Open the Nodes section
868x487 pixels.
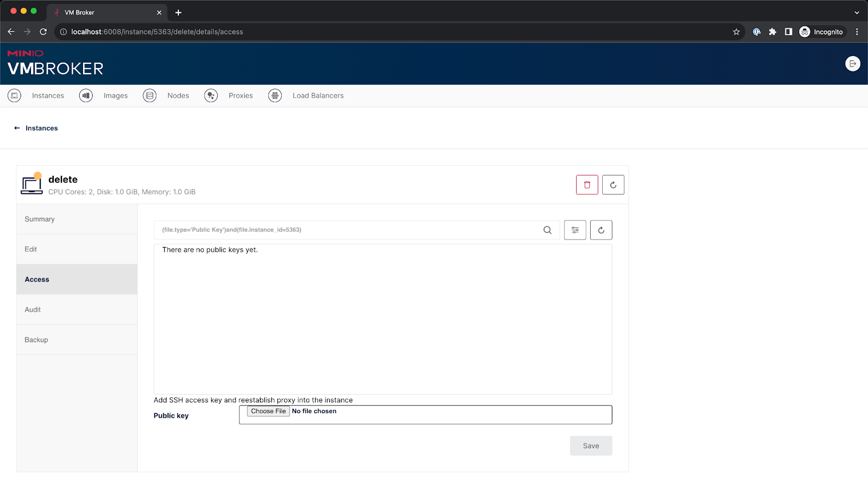coord(177,96)
